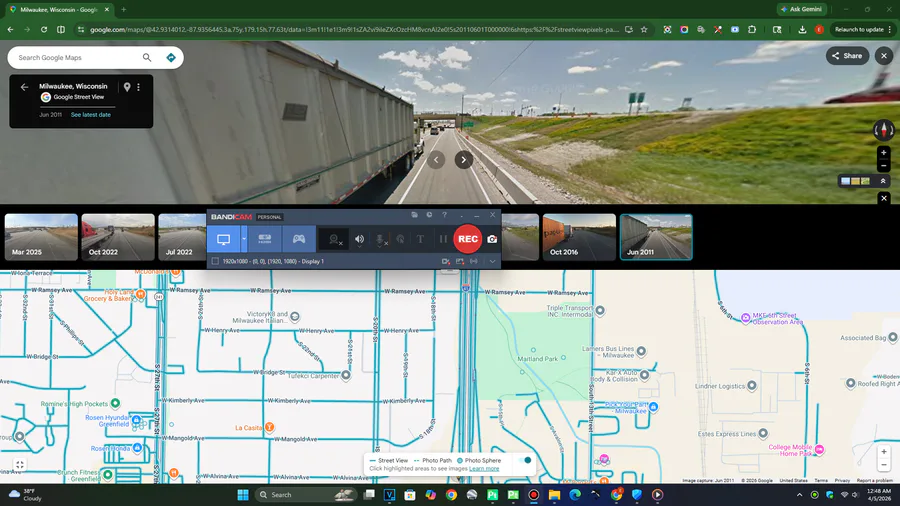Tick the 1920x1080 Display 1 checkbox
The image size is (900, 506).
[x=215, y=261]
